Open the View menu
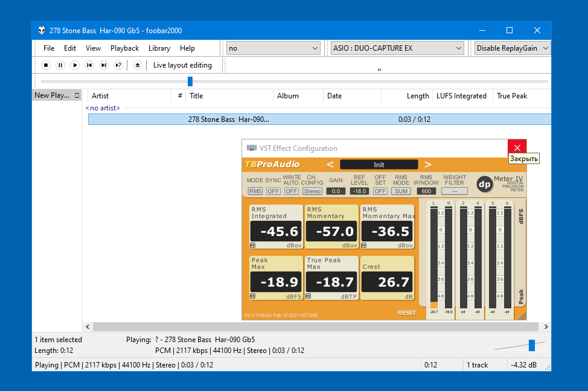588x391 pixels. pyautogui.click(x=93, y=48)
